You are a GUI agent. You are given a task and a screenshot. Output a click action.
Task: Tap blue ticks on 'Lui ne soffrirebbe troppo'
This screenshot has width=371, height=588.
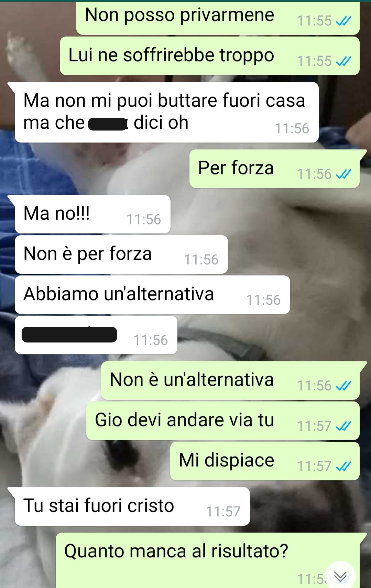pyautogui.click(x=343, y=61)
